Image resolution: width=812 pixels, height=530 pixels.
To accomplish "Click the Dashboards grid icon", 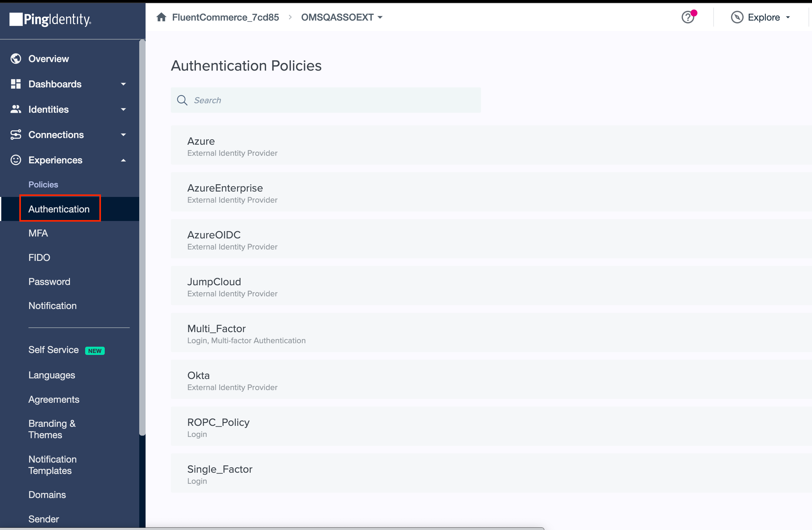I will [x=16, y=84].
